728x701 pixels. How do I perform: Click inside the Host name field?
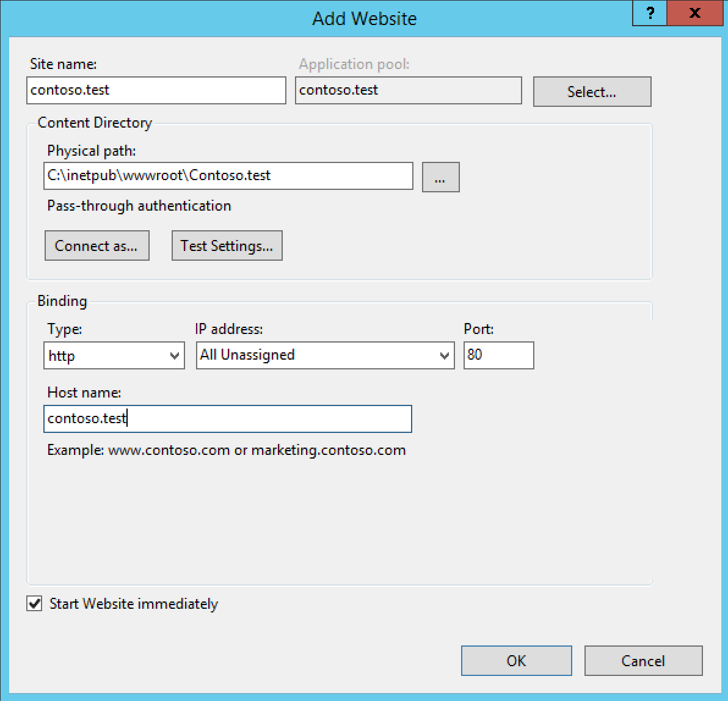click(228, 419)
